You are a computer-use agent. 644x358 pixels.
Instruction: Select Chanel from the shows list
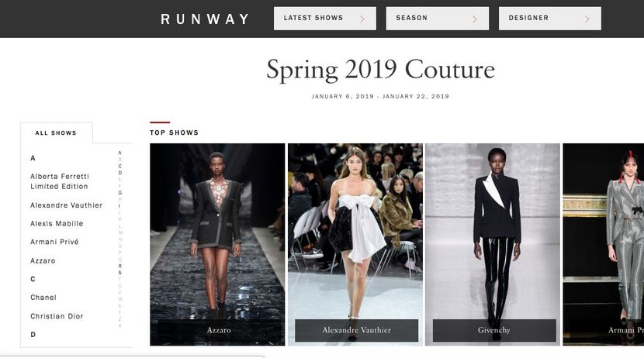click(x=43, y=298)
